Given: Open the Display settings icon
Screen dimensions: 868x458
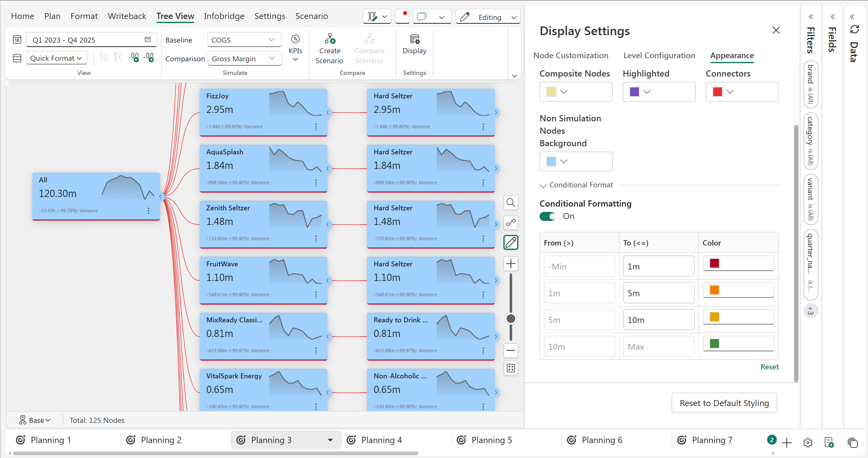Looking at the screenshot, I should tap(414, 40).
